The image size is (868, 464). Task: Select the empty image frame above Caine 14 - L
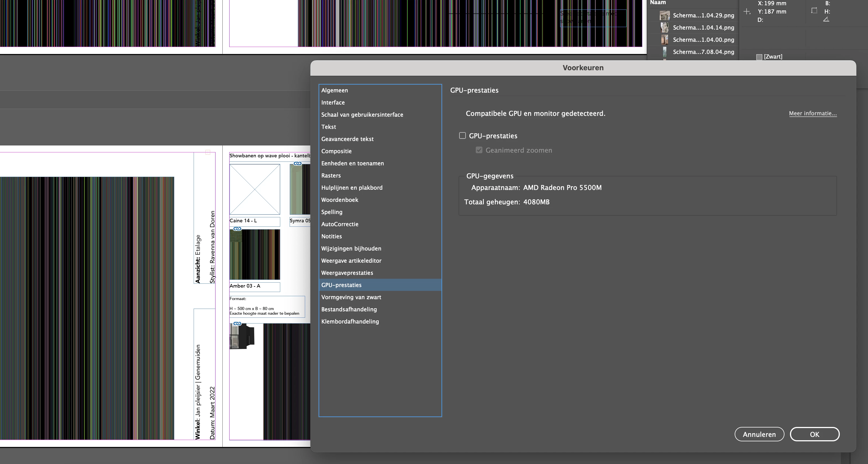tap(255, 189)
